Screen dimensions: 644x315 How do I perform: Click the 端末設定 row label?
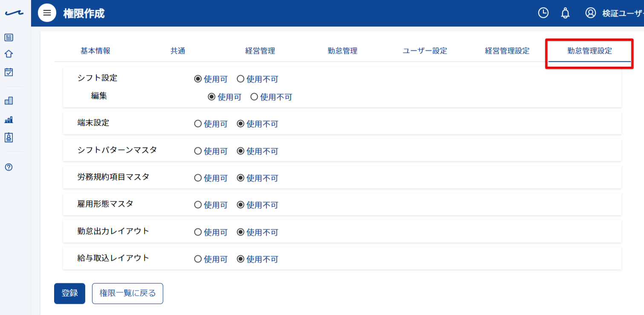coord(93,123)
